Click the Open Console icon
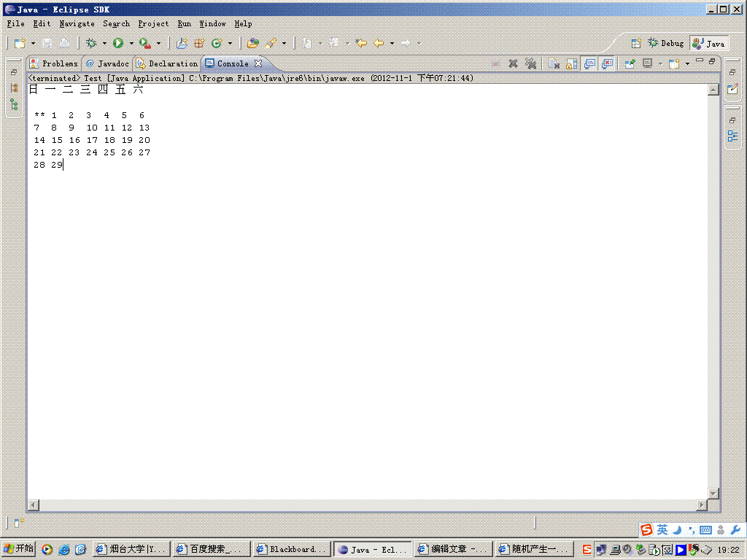747x560 pixels. pyautogui.click(x=674, y=63)
